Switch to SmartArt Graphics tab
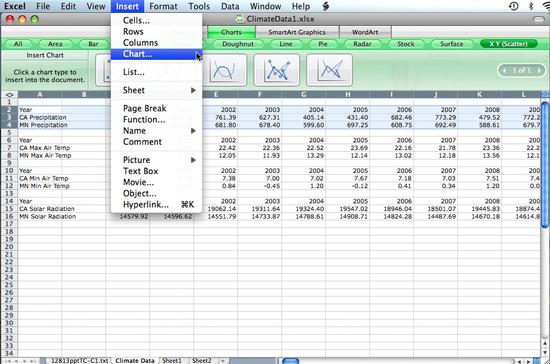 click(297, 32)
